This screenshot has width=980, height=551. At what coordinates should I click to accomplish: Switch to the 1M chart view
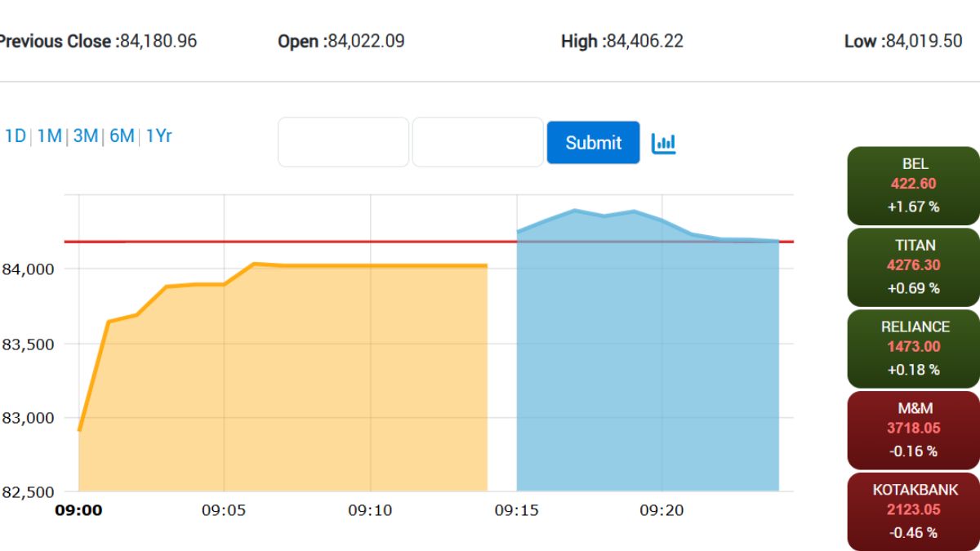[48, 136]
